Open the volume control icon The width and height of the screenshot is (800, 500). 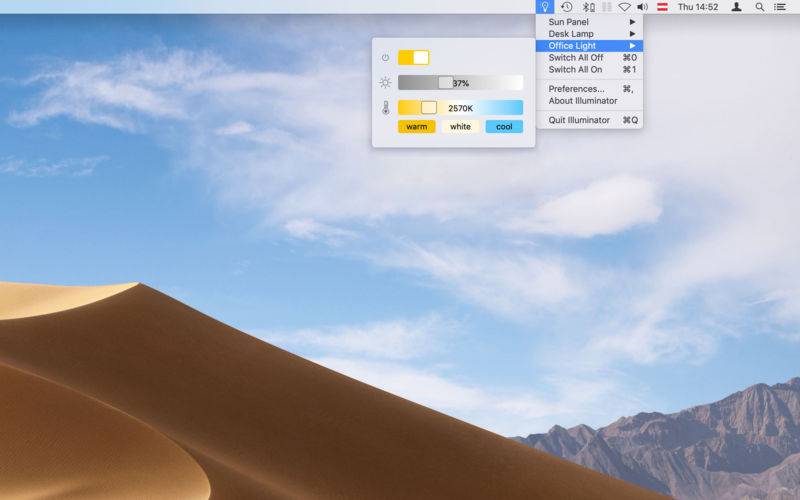tap(642, 7)
